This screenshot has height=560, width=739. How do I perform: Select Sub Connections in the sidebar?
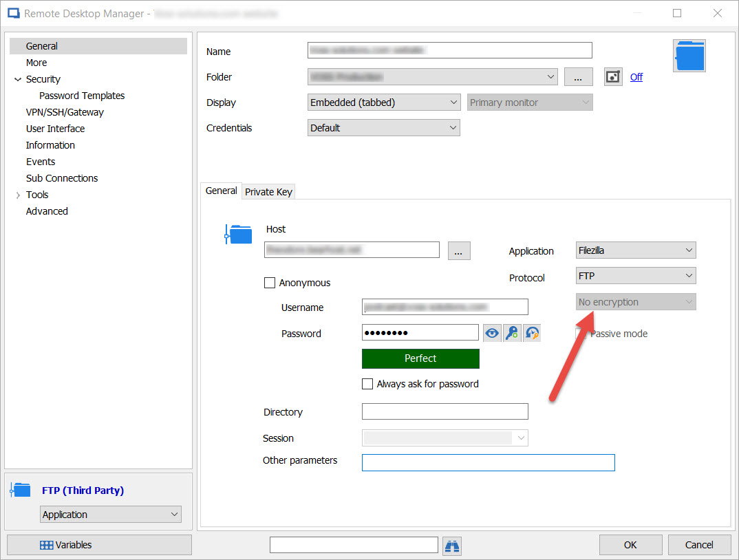coord(62,177)
